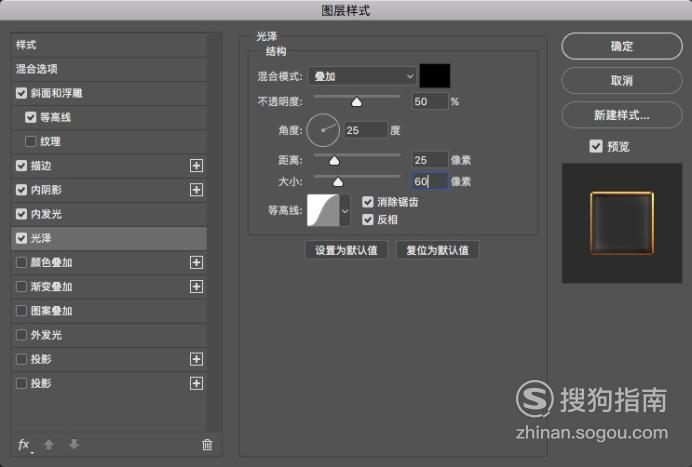Toggle 描边 checkbox

[x=21, y=166]
